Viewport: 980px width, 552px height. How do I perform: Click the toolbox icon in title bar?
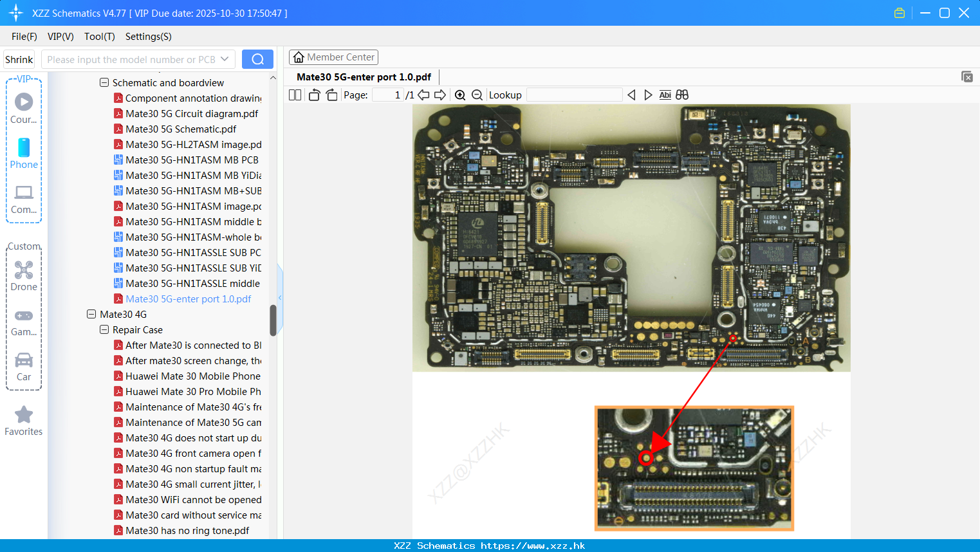[900, 13]
